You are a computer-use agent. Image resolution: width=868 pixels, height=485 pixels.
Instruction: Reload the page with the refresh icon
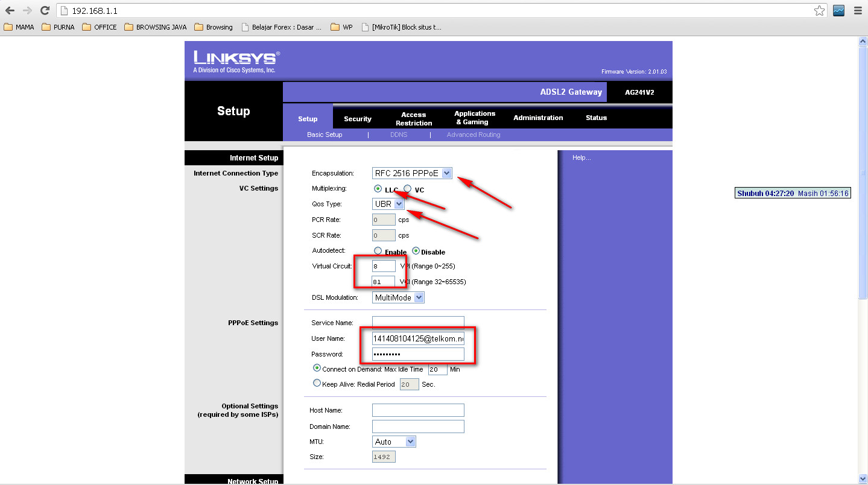[x=45, y=10]
